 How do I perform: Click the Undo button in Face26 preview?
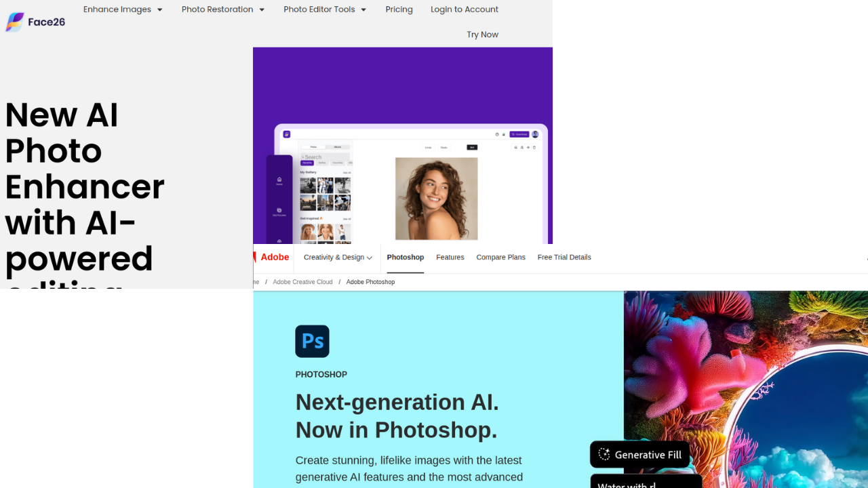click(428, 147)
